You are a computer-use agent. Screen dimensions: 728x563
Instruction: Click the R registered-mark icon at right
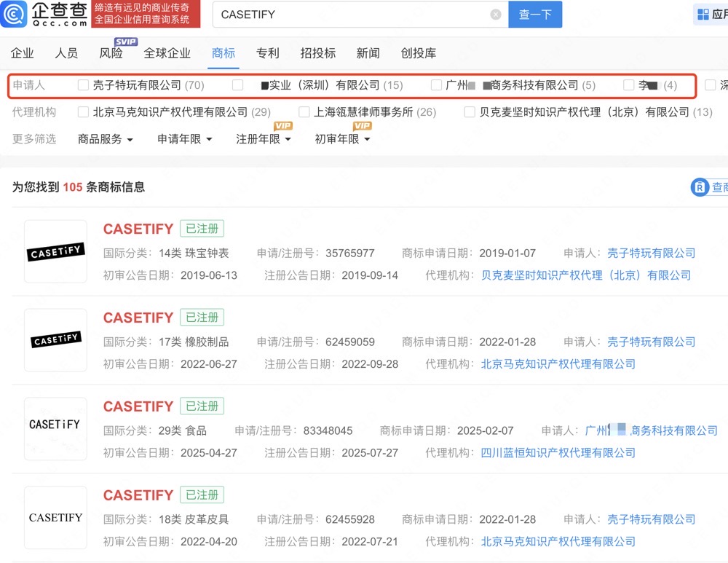point(700,187)
